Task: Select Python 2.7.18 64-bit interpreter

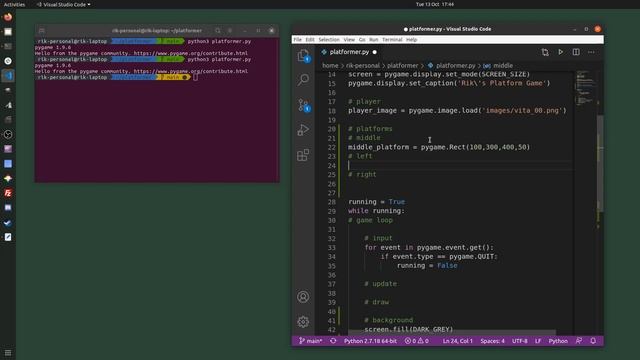Action: coord(370,341)
